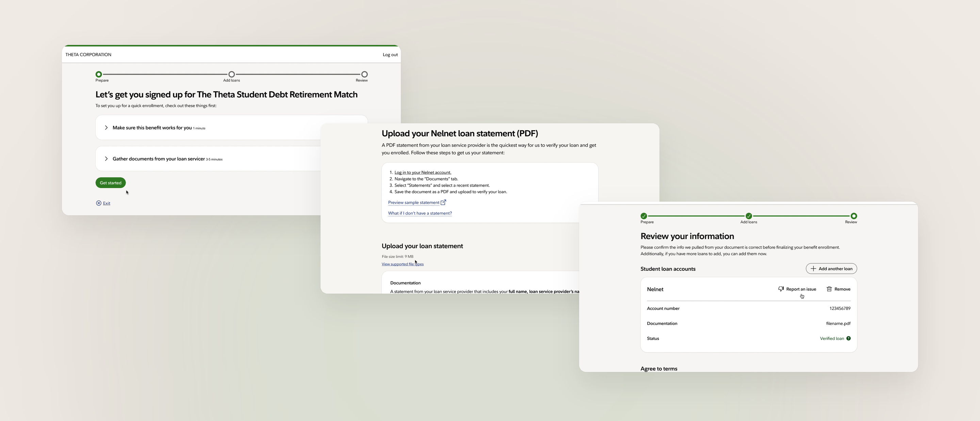Click the help icon next to Verified loan
Screen dimensions: 980x421
tap(848, 338)
